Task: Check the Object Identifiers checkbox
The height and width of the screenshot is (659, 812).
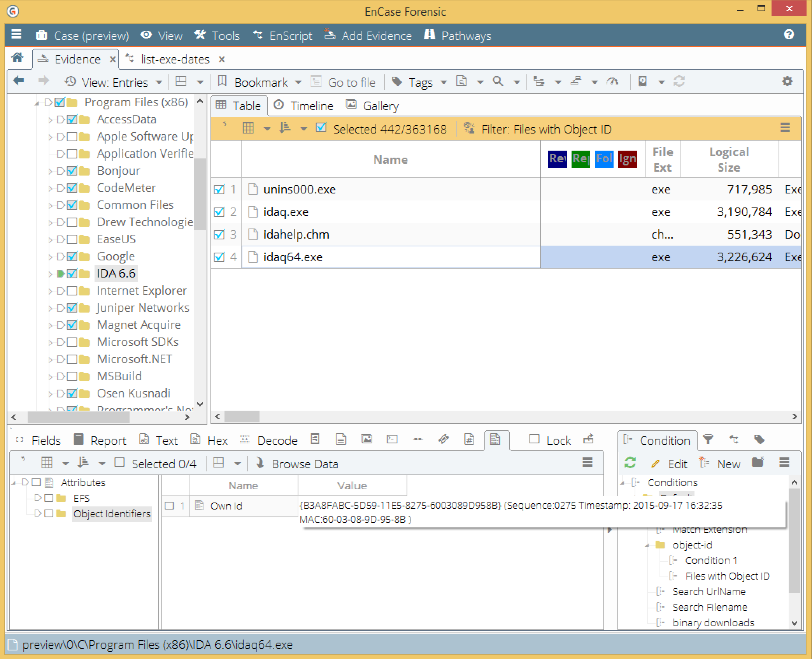Action: click(49, 513)
